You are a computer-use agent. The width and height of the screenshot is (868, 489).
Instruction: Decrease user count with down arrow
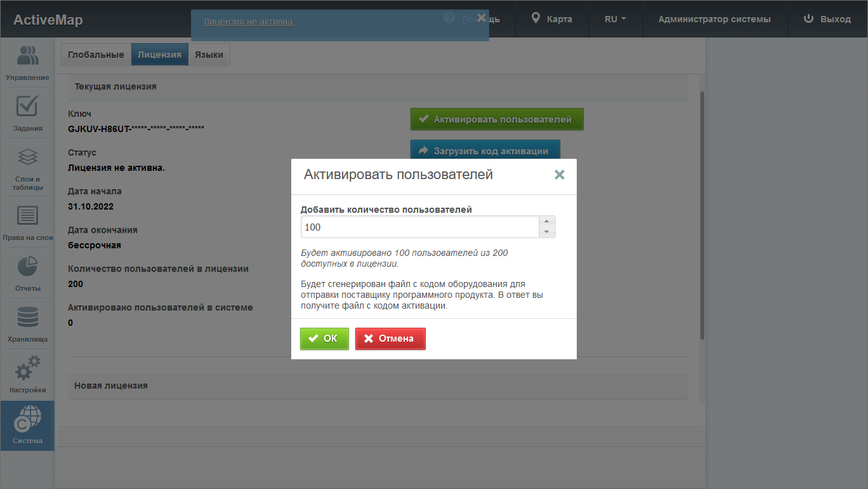(546, 232)
